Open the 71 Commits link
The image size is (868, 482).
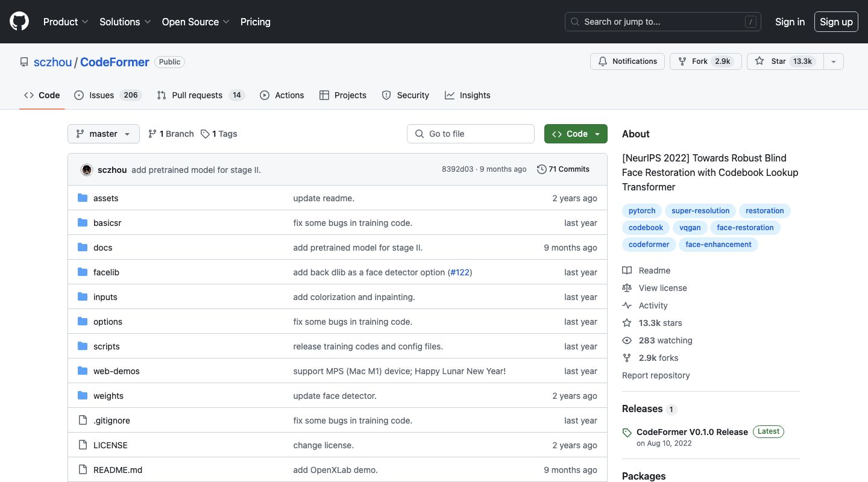coord(564,169)
